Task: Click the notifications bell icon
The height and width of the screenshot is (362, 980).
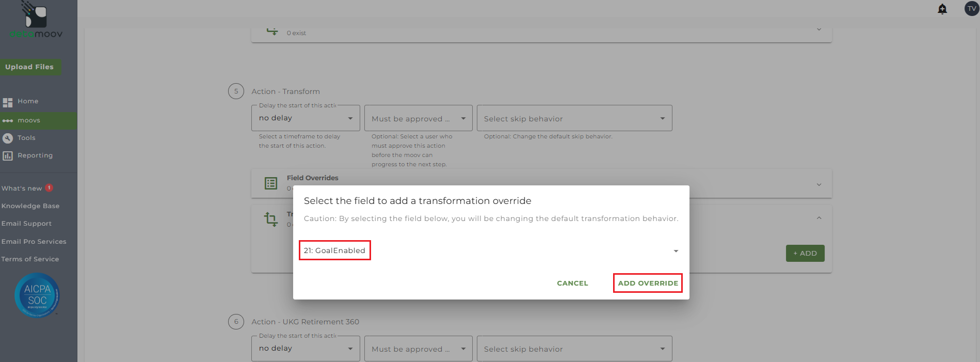Action: [942, 9]
